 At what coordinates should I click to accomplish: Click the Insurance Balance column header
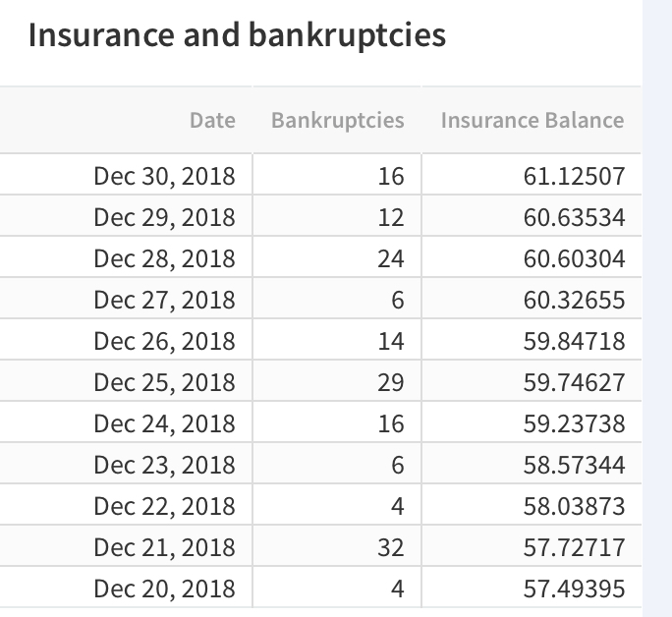coord(532,120)
